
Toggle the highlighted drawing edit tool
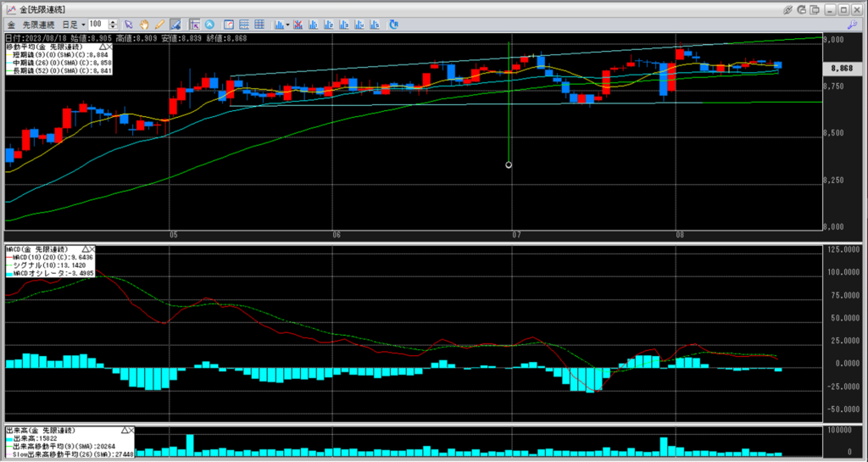point(175,24)
